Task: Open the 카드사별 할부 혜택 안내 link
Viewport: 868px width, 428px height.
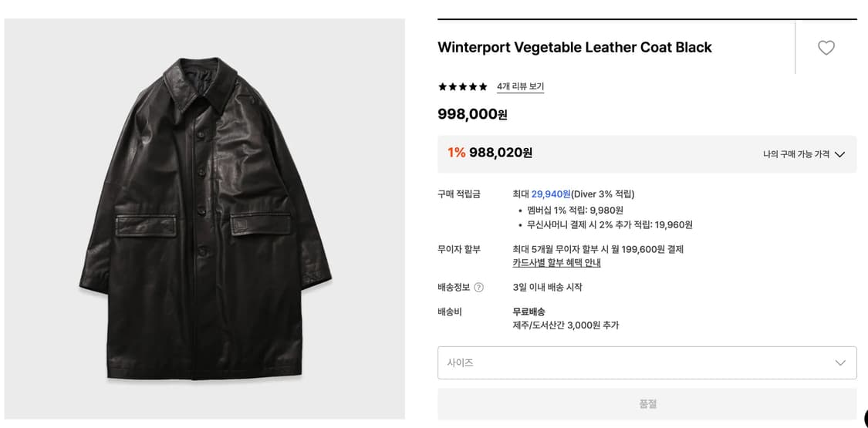Action: point(556,263)
